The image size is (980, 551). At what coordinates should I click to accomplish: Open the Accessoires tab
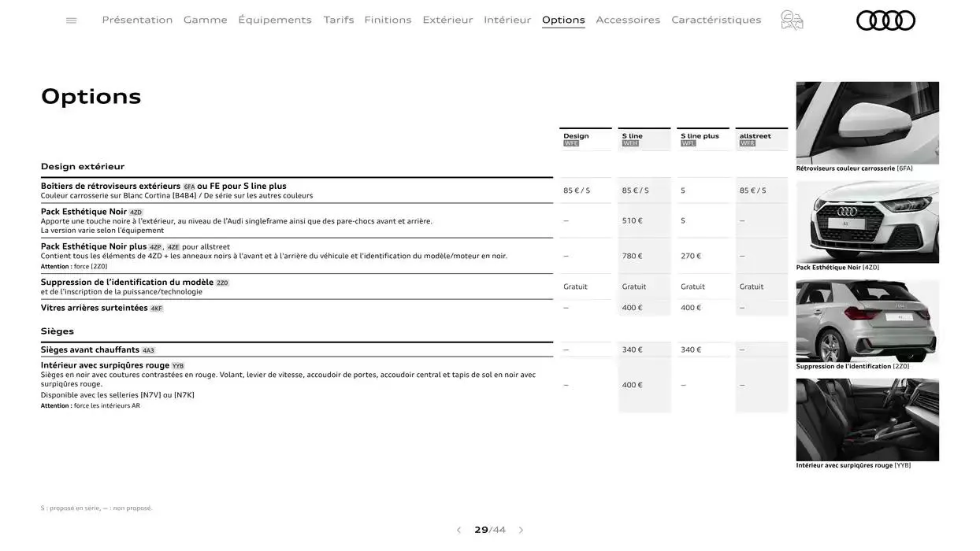point(628,20)
